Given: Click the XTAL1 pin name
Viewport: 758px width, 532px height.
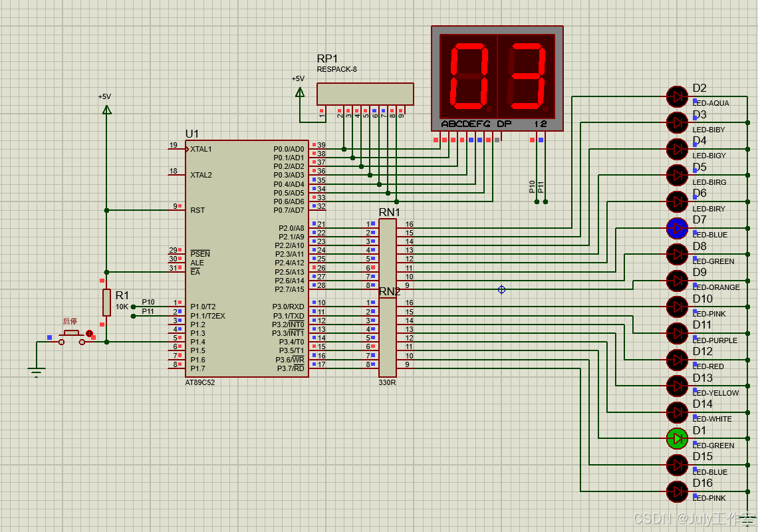Looking at the screenshot, I should tap(201, 149).
